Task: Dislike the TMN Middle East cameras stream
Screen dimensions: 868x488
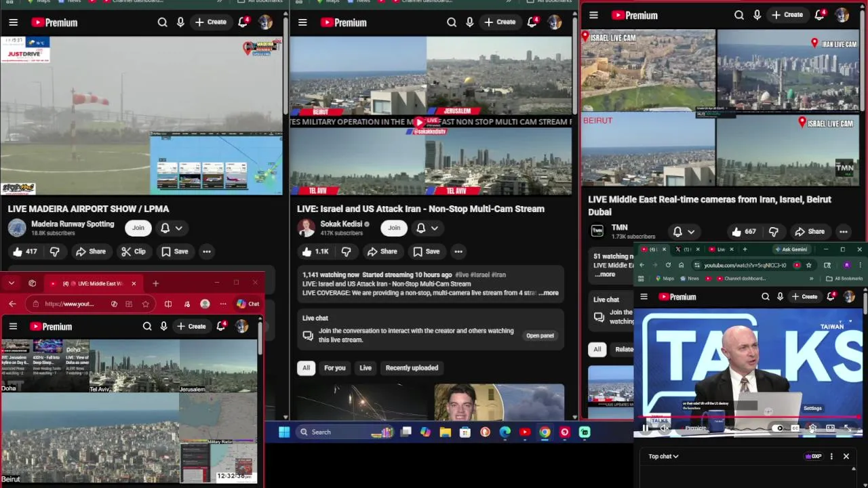Action: 774,231
